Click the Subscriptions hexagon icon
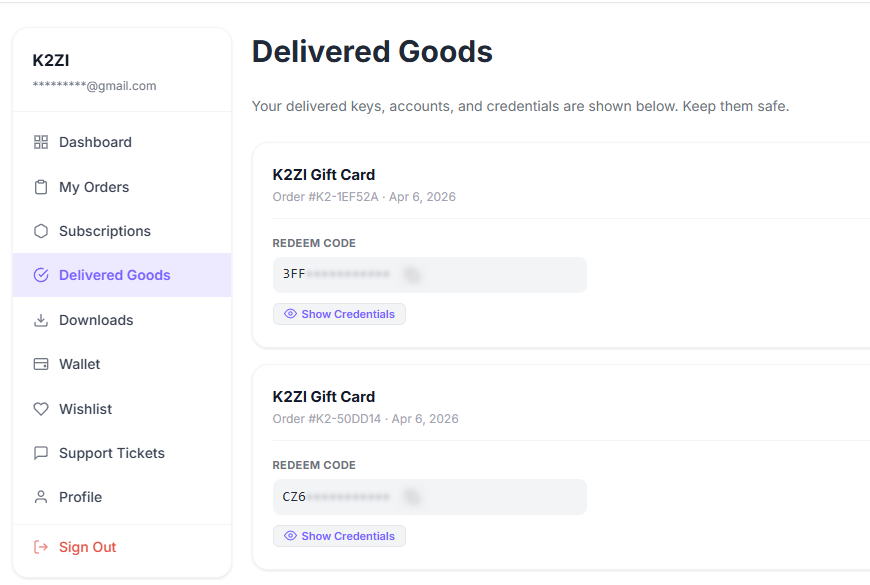Screen dimensions: 870x585 [41, 231]
